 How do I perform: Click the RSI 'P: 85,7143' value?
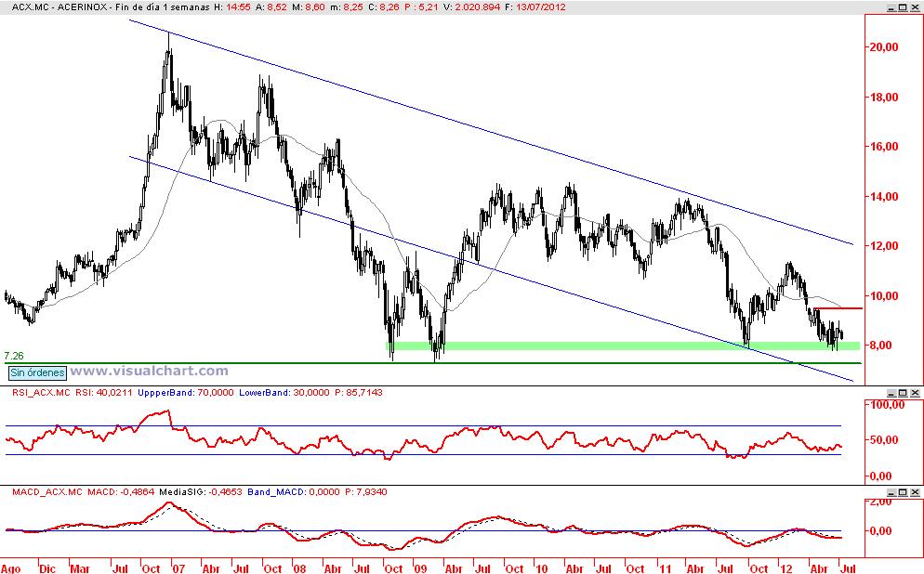[x=359, y=392]
